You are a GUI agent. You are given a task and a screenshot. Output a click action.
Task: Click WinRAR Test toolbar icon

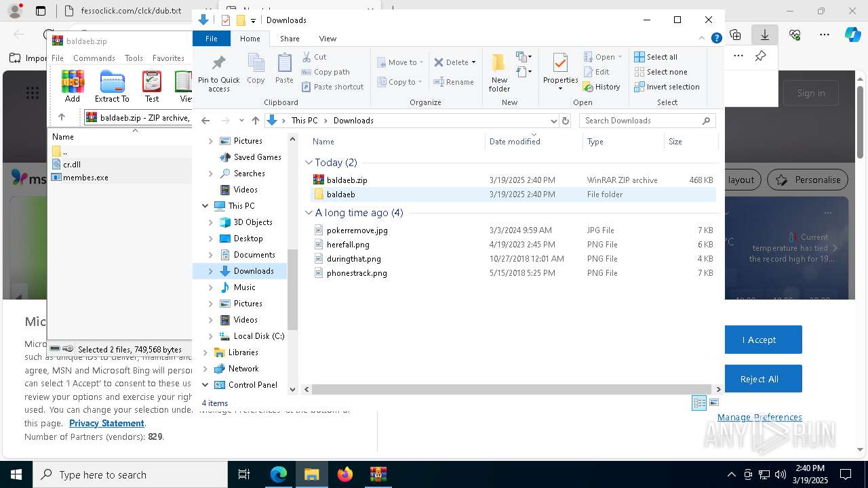tap(152, 86)
